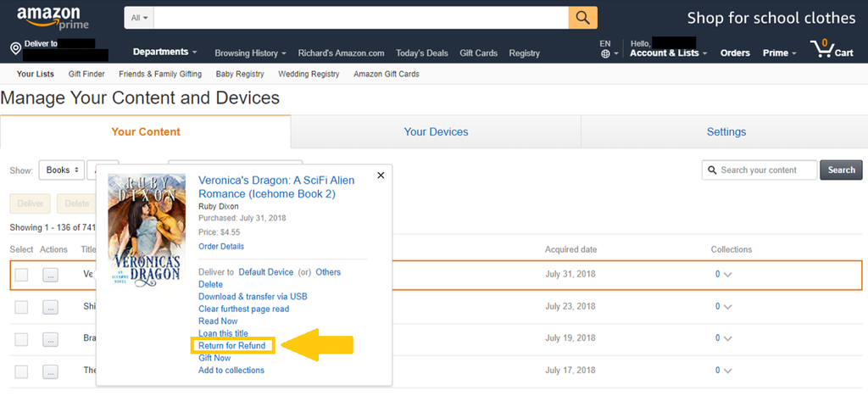This screenshot has height=396, width=868.
Task: Click the Collections column header
Action: [732, 250]
